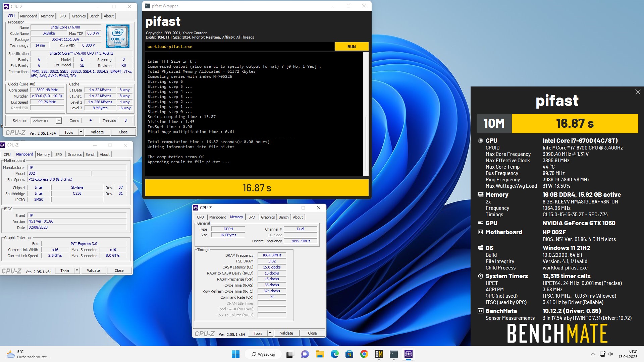644x362 pixels.
Task: Open File Explorer from the taskbar
Action: [x=320, y=354]
